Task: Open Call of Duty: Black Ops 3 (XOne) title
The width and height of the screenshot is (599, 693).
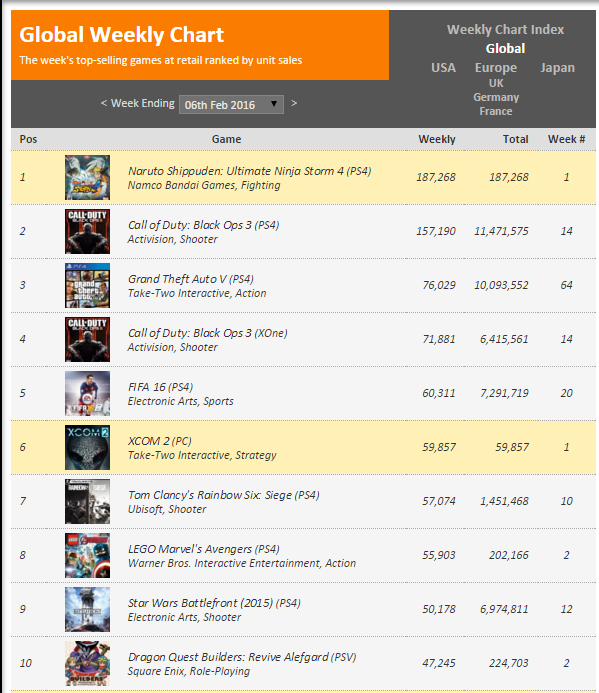Action: coord(208,333)
